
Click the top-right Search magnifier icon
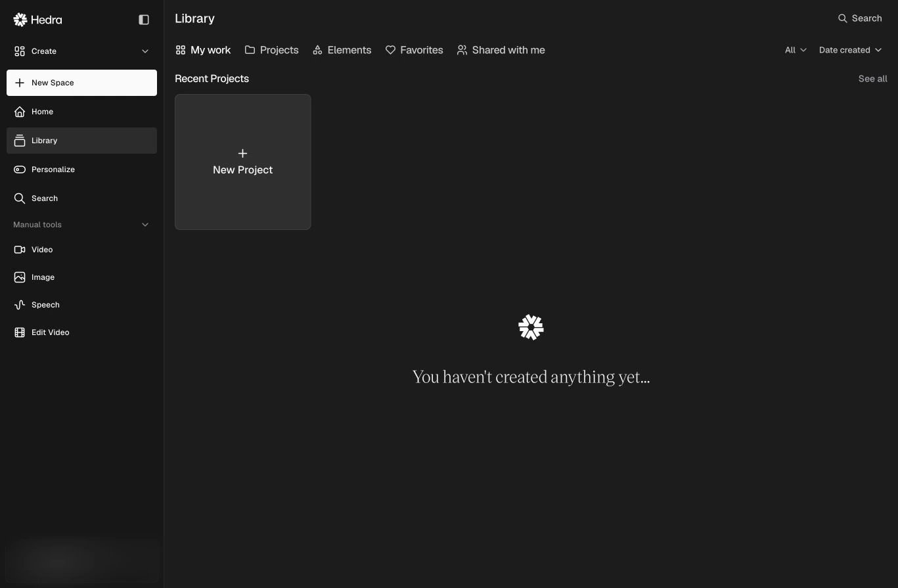[x=843, y=18]
